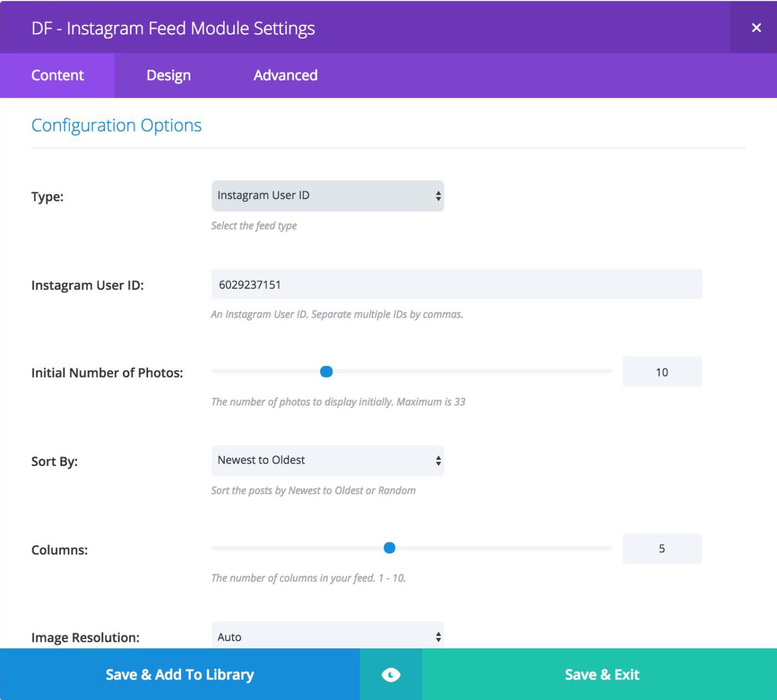The image size is (777, 700).
Task: Click the Columns: label
Action: [x=59, y=550]
